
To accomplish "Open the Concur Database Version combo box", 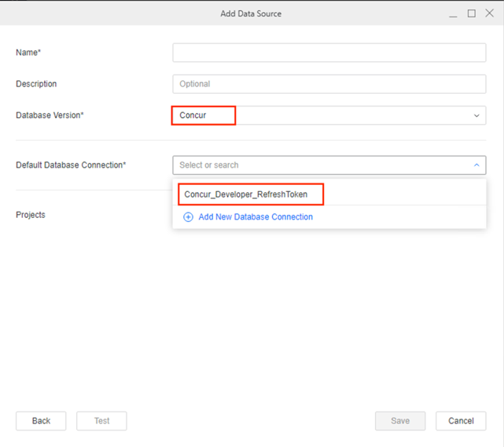I will pos(329,116).
